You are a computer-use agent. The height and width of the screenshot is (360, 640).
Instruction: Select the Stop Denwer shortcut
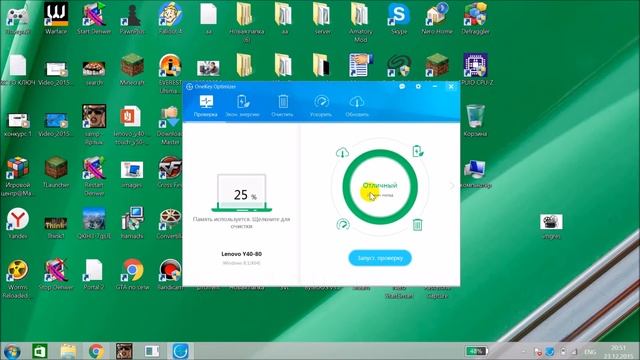[x=56, y=274]
